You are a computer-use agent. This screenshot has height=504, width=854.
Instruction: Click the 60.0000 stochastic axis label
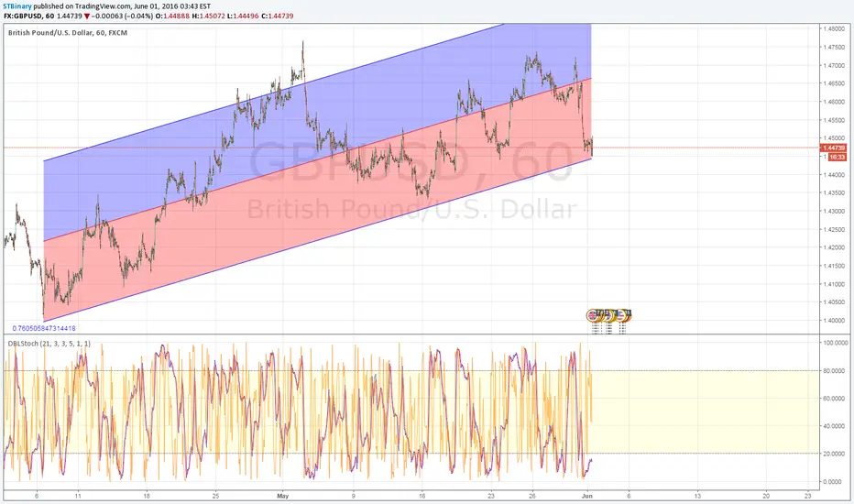click(836, 399)
